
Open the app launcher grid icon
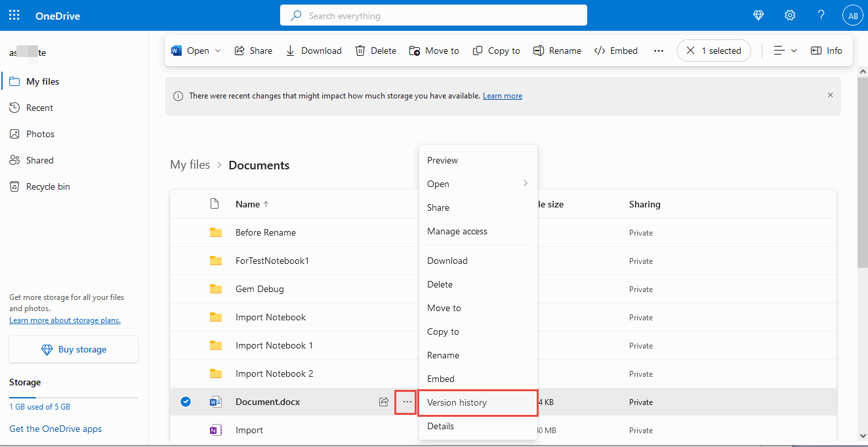pyautogui.click(x=14, y=14)
